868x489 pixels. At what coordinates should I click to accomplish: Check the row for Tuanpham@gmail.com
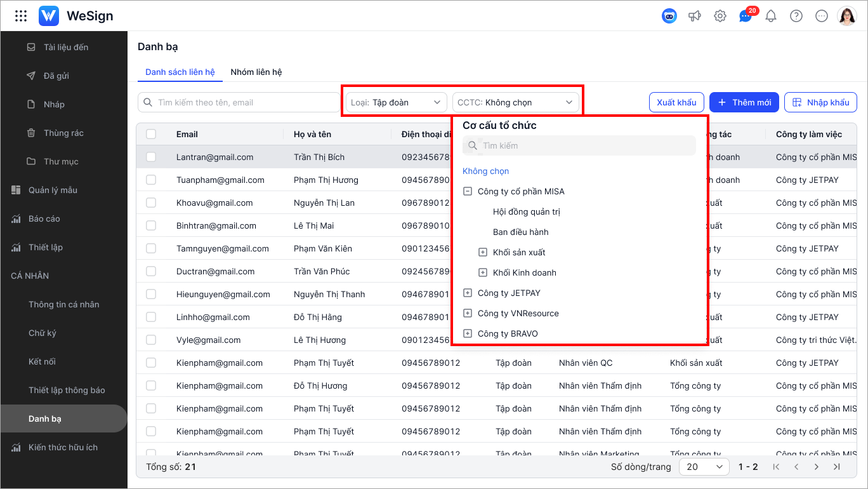pos(151,180)
